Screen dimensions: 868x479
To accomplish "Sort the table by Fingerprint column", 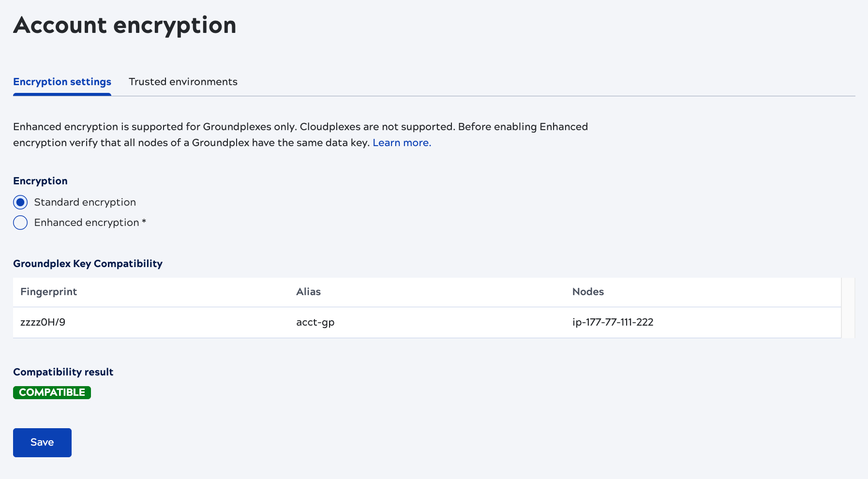I will (x=48, y=292).
